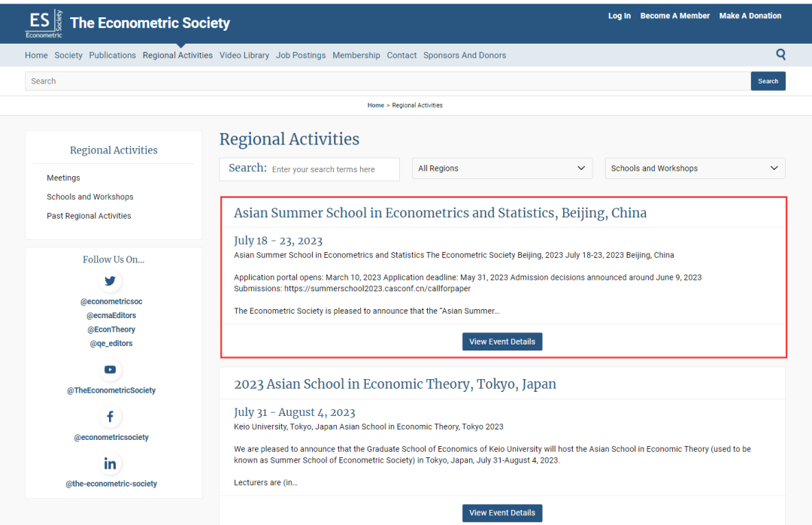Open the magnifying glass search icon
The width and height of the screenshot is (812, 525).
point(780,54)
